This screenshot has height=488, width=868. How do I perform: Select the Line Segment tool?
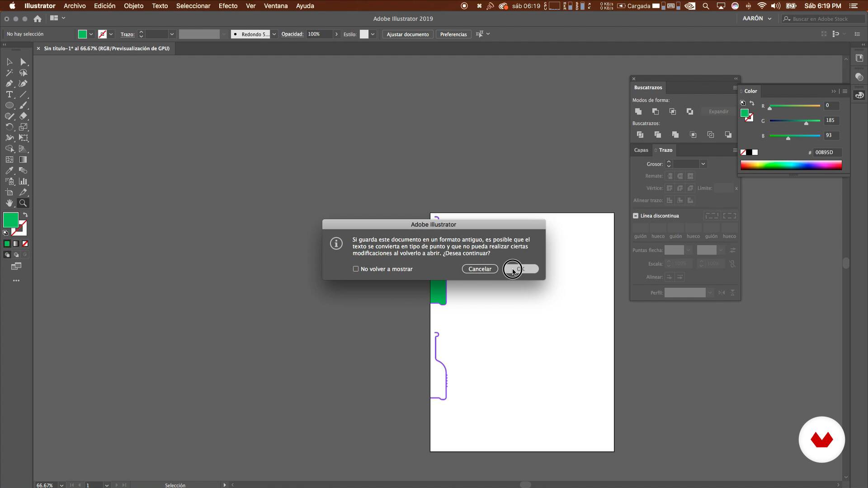click(24, 94)
